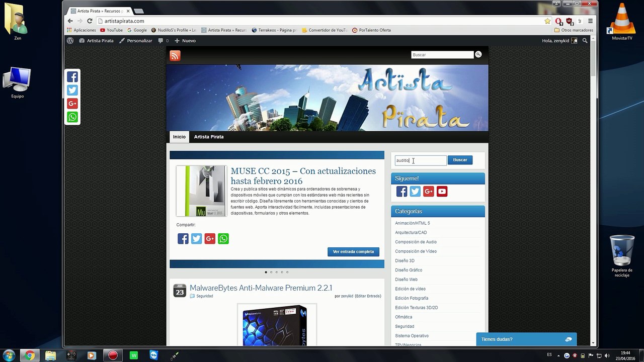Show hidden system tray icons
Image resolution: width=644 pixels, height=362 pixels.
(x=558, y=355)
